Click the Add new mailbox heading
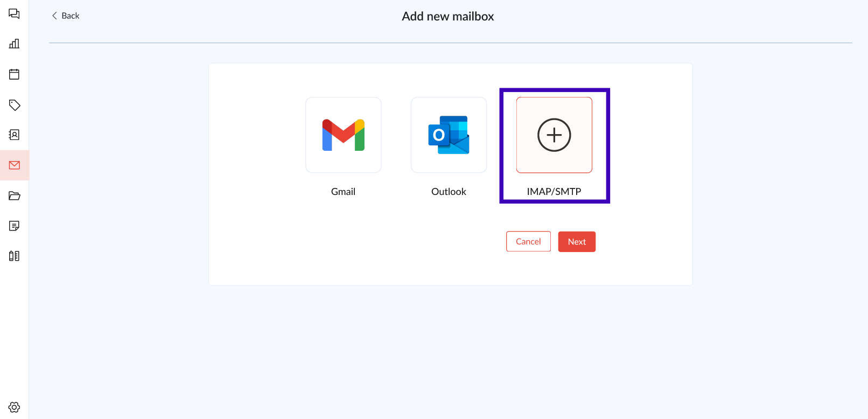This screenshot has height=419, width=868. point(448,17)
